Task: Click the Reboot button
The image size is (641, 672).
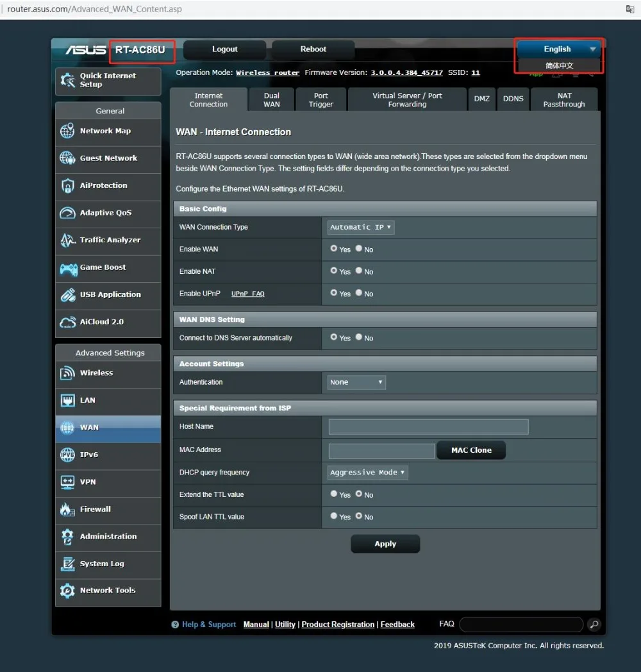Action: [x=313, y=49]
